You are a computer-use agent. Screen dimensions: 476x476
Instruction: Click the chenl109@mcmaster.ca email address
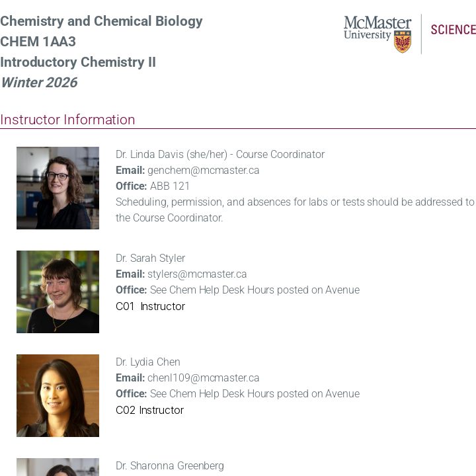[x=203, y=378]
